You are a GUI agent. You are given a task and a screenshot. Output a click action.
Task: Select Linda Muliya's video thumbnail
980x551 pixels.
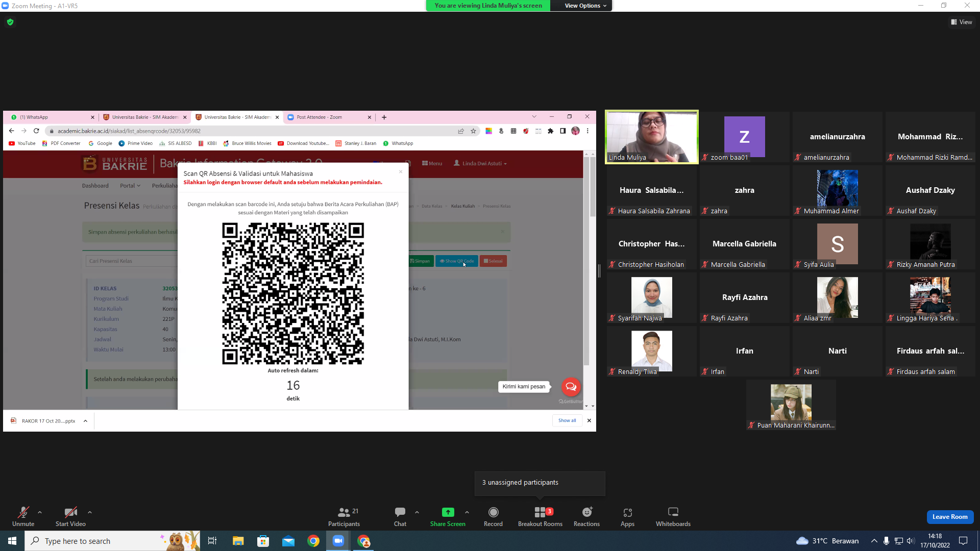click(x=652, y=137)
